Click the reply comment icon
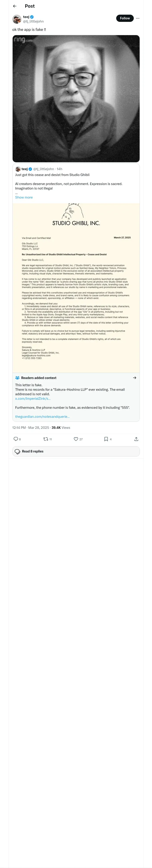Viewport: 152px width, 868px height. [x=16, y=439]
